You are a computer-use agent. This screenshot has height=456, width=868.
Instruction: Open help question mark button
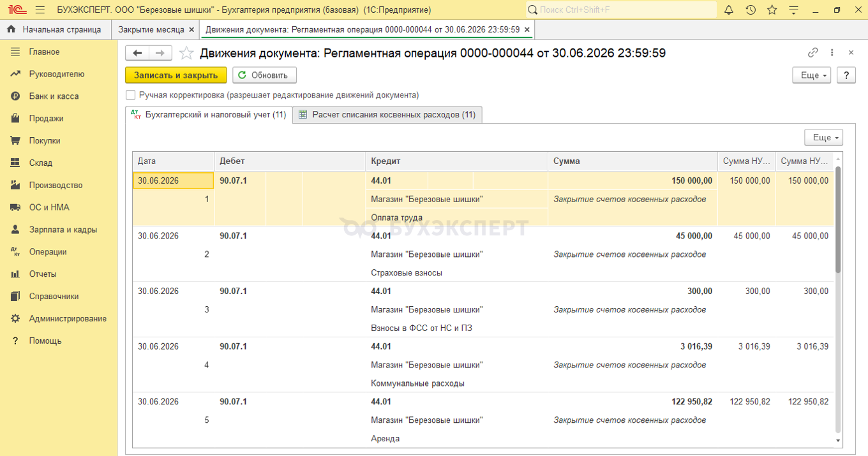point(846,75)
